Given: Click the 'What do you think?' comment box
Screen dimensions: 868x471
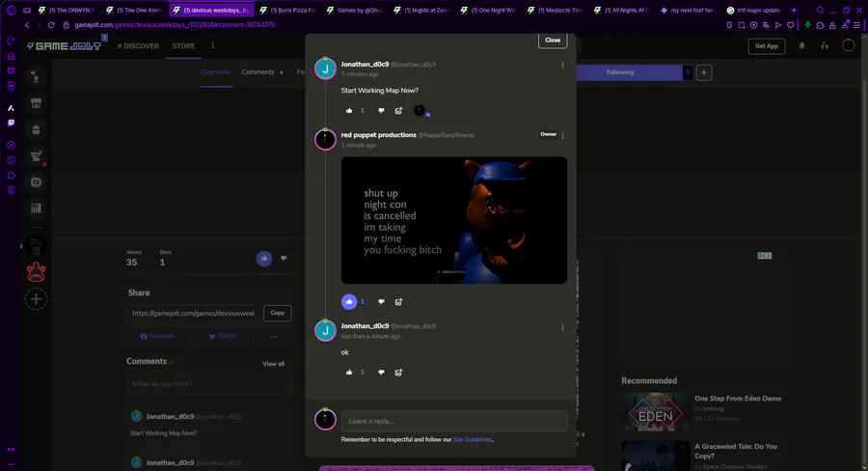Looking at the screenshot, I should [x=208, y=384].
